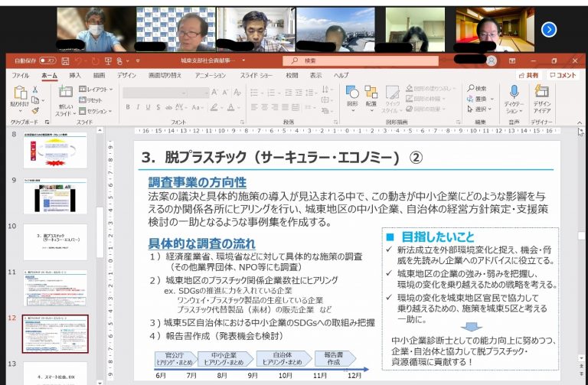
Task: Click the Ribbon Display Options icon
Action: (512, 60)
